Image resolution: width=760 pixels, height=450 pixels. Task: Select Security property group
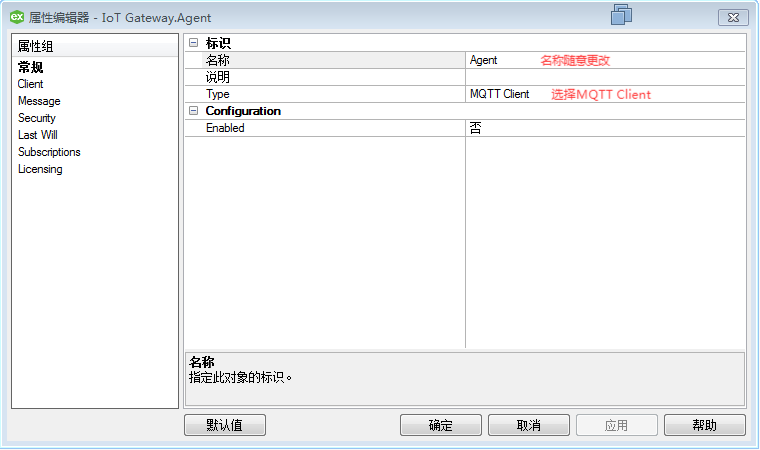37,118
